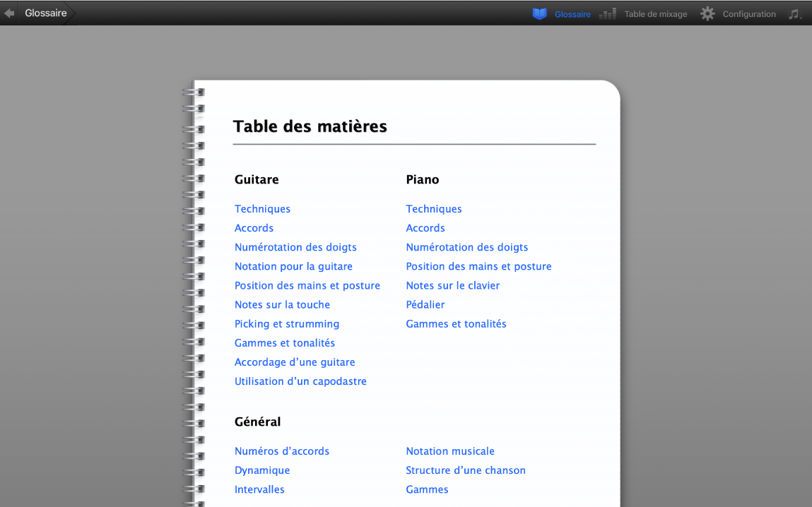Open Notation musicale entry

[x=450, y=451]
